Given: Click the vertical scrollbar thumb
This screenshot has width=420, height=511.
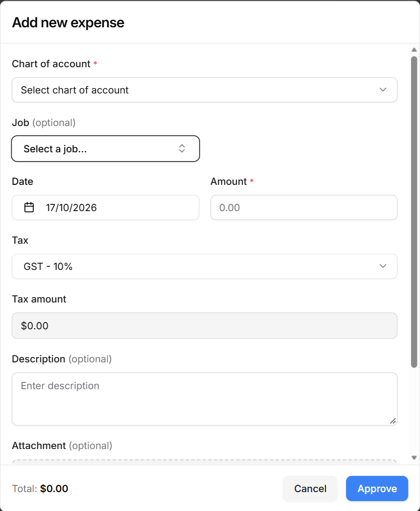Looking at the screenshot, I should coord(414,212).
